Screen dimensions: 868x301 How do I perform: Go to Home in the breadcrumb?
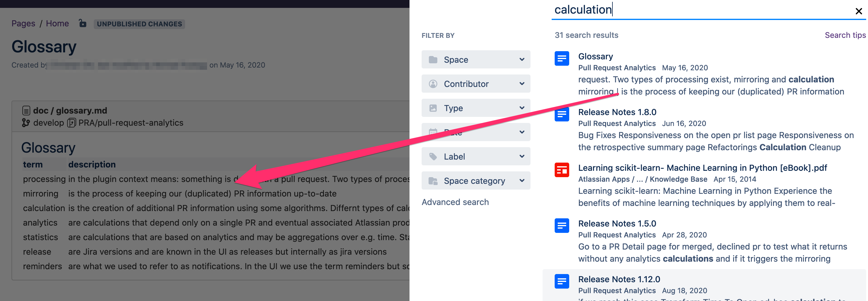pyautogui.click(x=57, y=24)
